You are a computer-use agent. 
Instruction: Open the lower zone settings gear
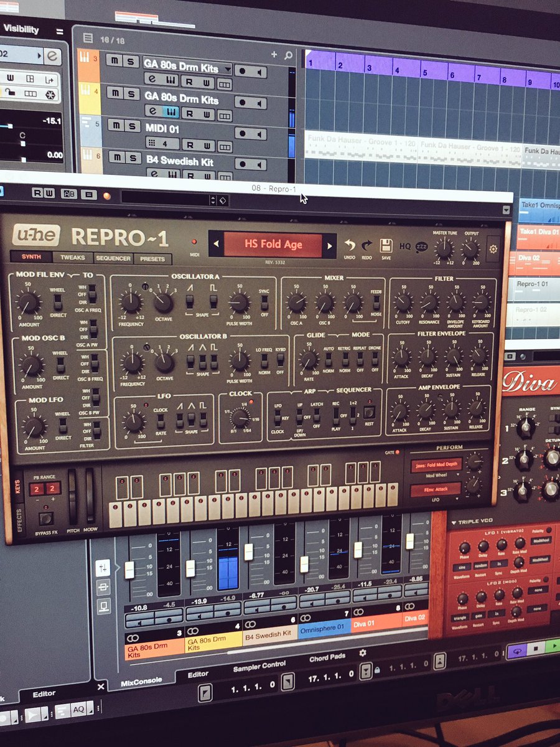coord(363,653)
